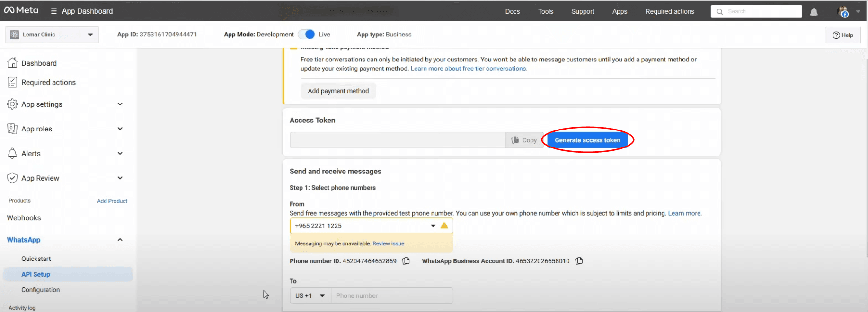Click the notifications bell icon
This screenshot has height=312, width=868.
pos(814,12)
